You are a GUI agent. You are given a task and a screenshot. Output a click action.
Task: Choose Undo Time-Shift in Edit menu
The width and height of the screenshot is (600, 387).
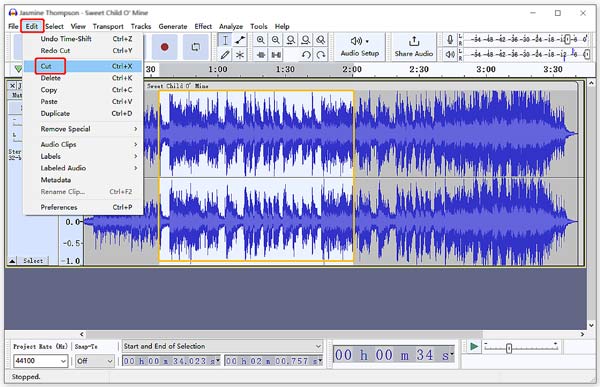[83, 39]
